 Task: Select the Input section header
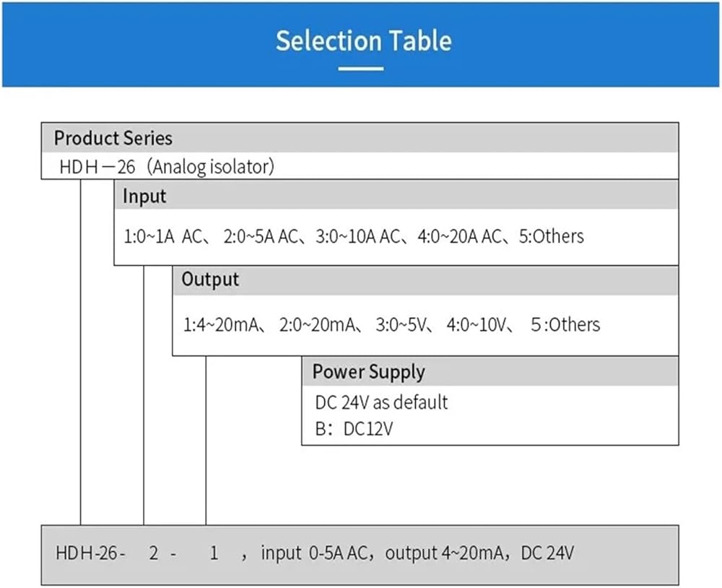144,196
